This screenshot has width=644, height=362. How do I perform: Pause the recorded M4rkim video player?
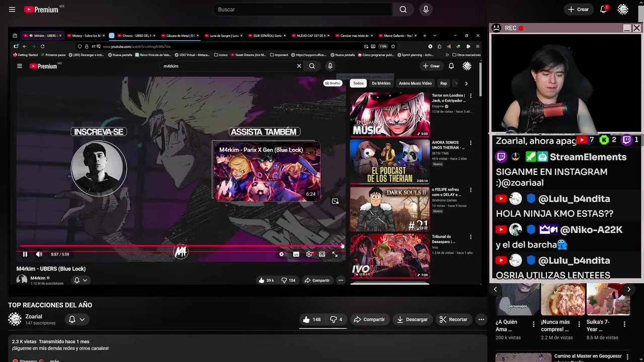tap(25, 254)
